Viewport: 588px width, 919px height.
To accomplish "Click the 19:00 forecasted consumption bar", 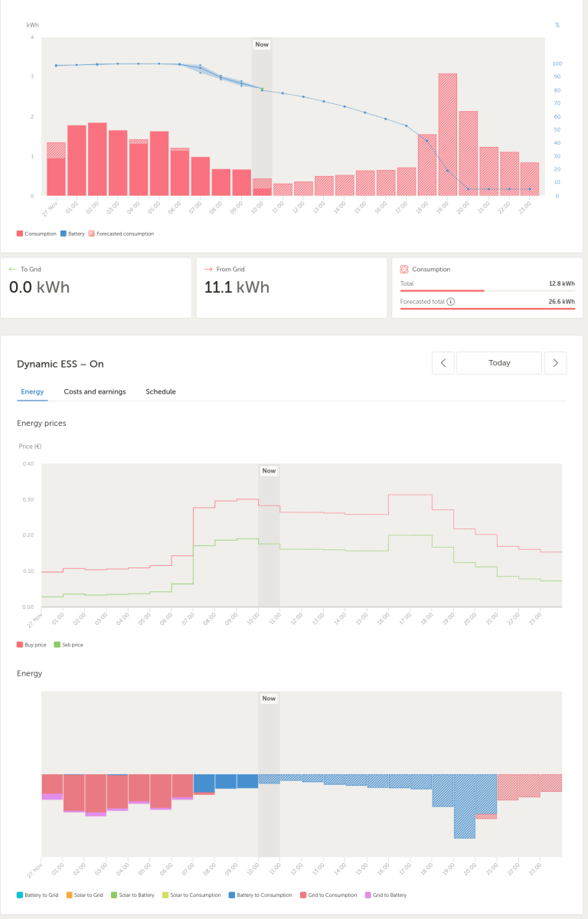I will (447, 134).
